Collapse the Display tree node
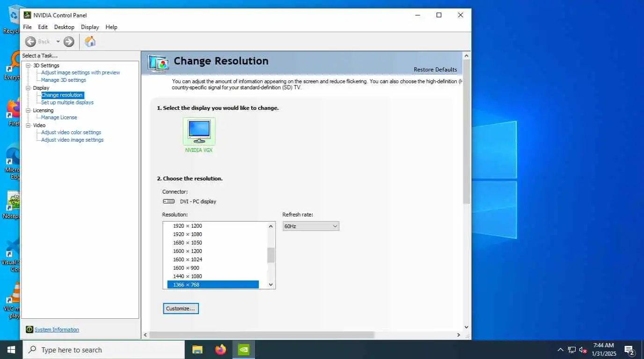 [28, 88]
